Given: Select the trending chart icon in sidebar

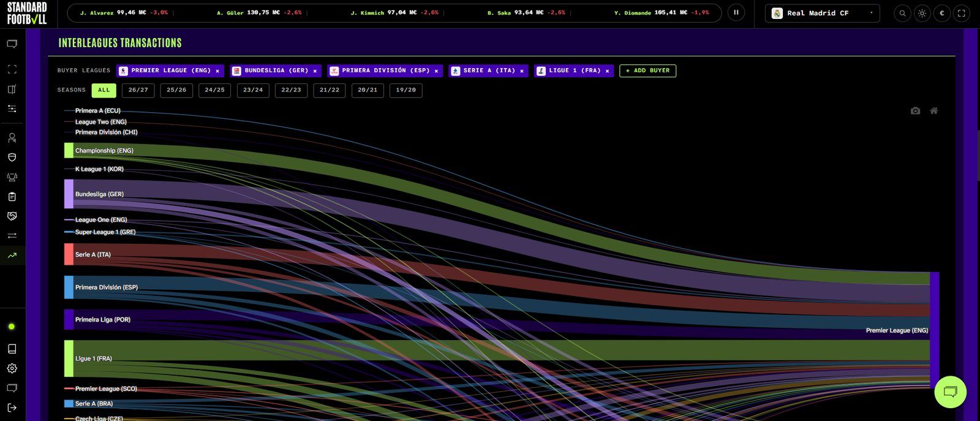Looking at the screenshot, I should click(x=12, y=256).
